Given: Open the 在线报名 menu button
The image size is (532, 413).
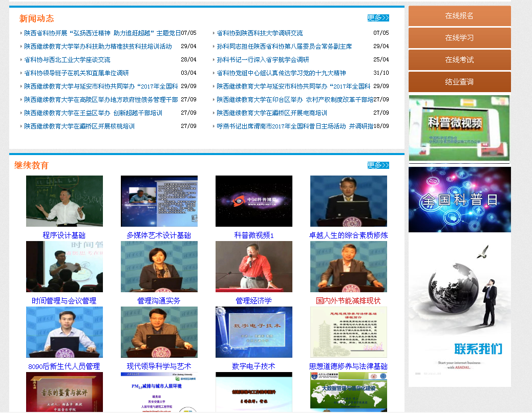Looking at the screenshot, I should 459,16.
